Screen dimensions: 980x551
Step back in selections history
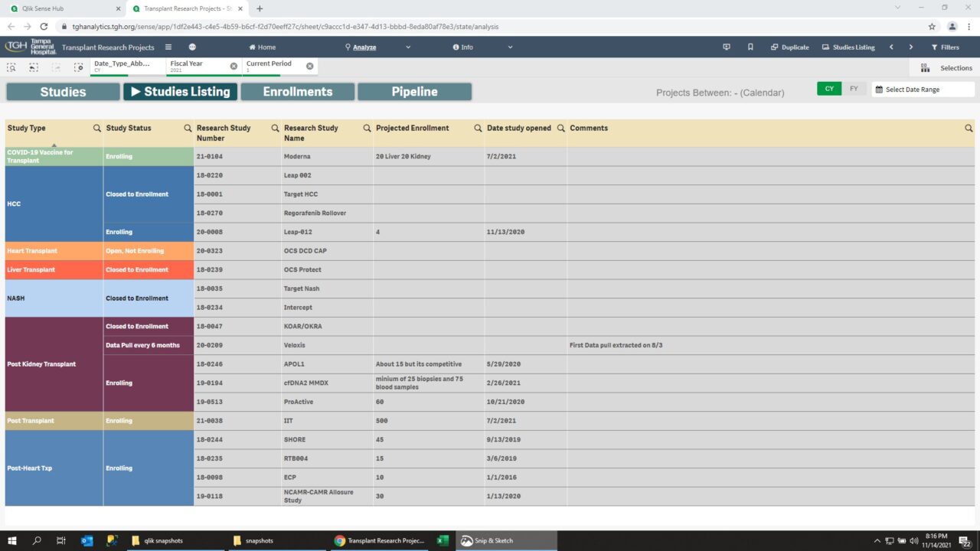31,67
